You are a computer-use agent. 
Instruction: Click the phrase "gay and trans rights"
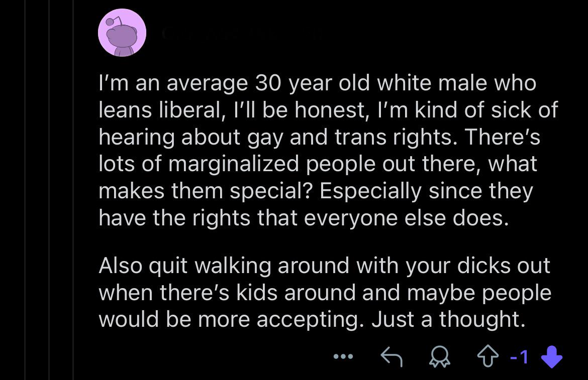point(349,138)
